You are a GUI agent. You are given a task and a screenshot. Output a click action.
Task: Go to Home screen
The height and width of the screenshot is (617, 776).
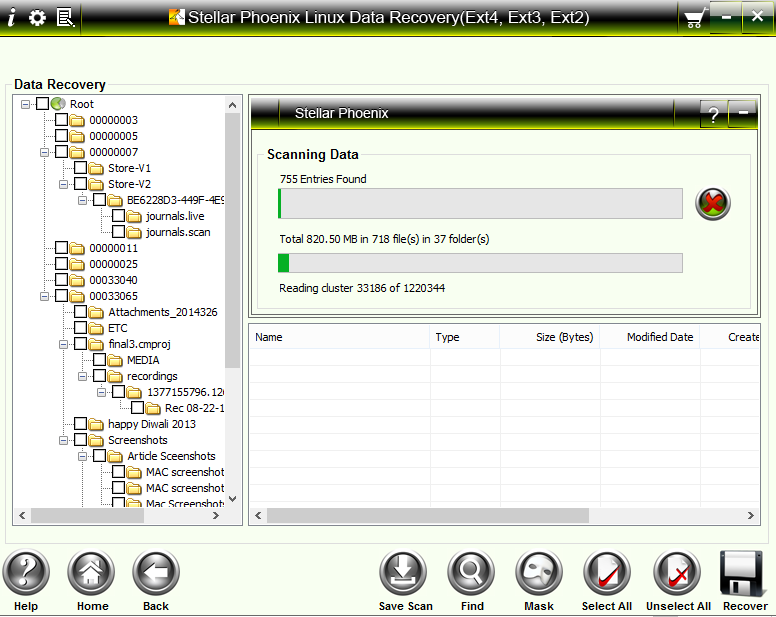coord(92,572)
